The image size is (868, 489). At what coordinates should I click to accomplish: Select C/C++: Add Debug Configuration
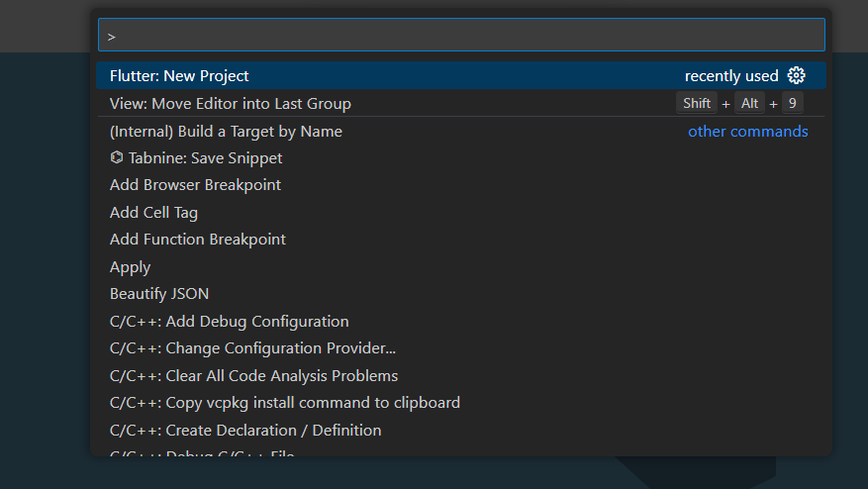coord(230,322)
